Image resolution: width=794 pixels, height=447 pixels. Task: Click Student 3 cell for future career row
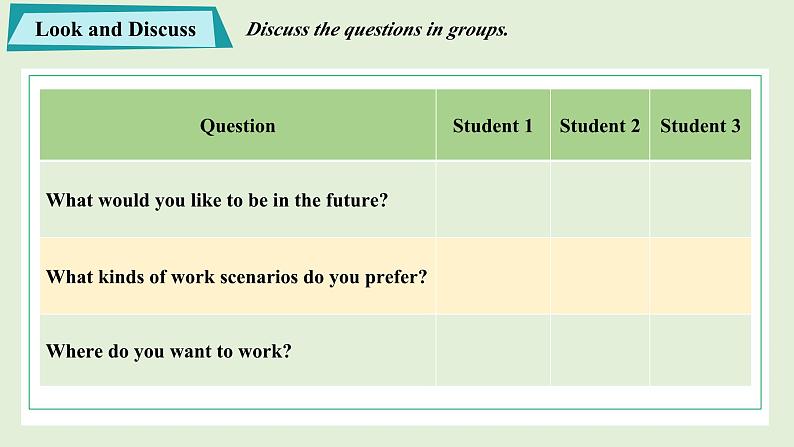(x=700, y=199)
